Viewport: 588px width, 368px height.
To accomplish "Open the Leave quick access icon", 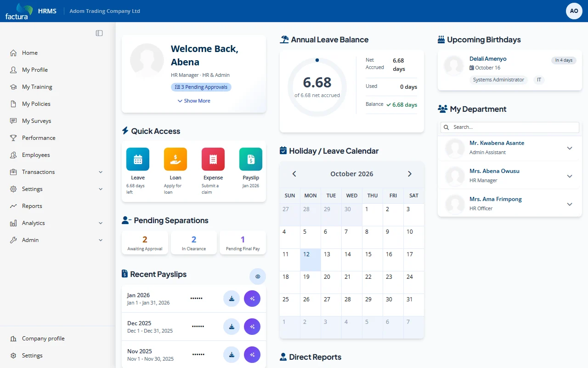I will coord(138,159).
